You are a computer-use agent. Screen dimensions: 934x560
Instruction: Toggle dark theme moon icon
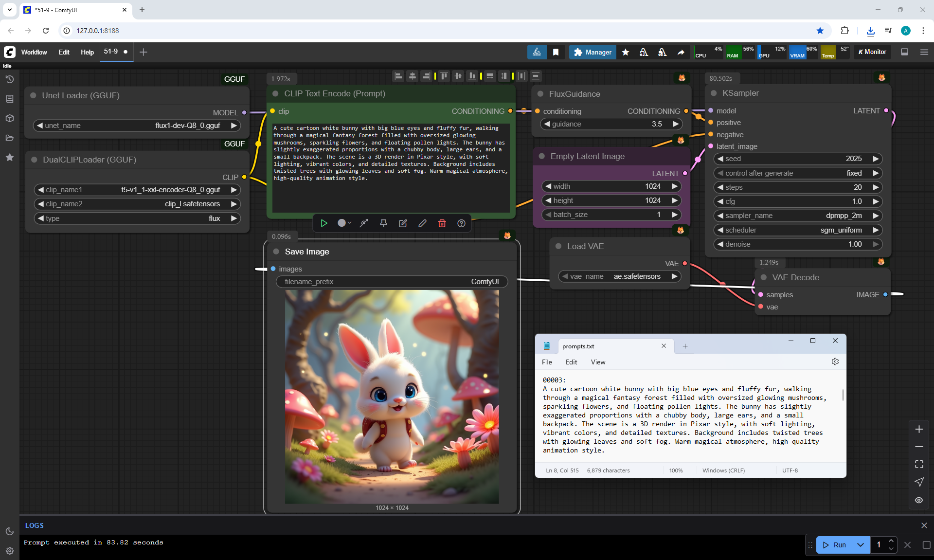(10, 531)
